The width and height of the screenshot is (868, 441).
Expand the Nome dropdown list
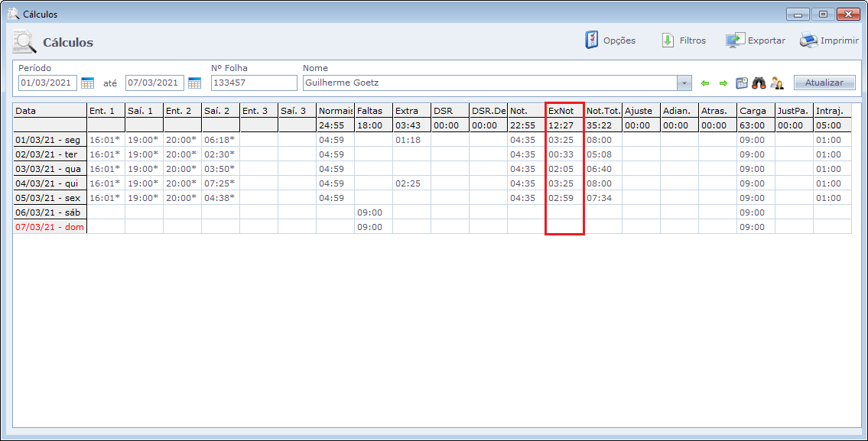coord(684,83)
